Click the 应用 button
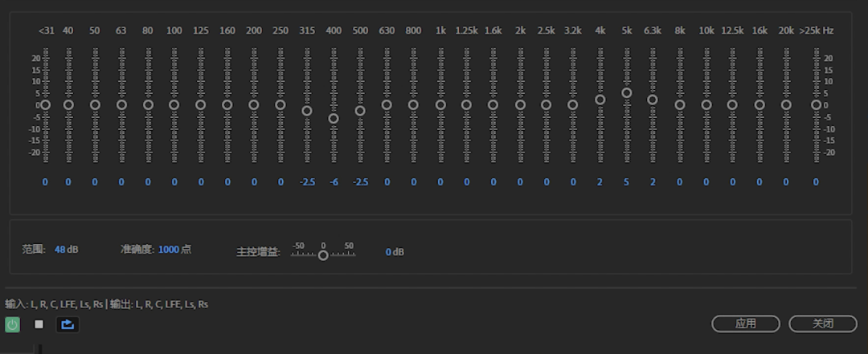This screenshot has width=868, height=354. click(746, 323)
